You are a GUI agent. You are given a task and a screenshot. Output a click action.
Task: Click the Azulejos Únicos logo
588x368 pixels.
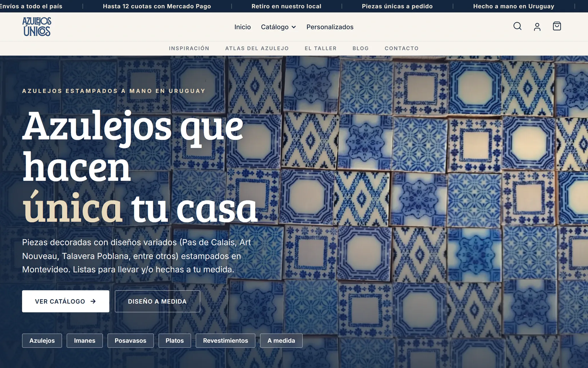point(37,26)
